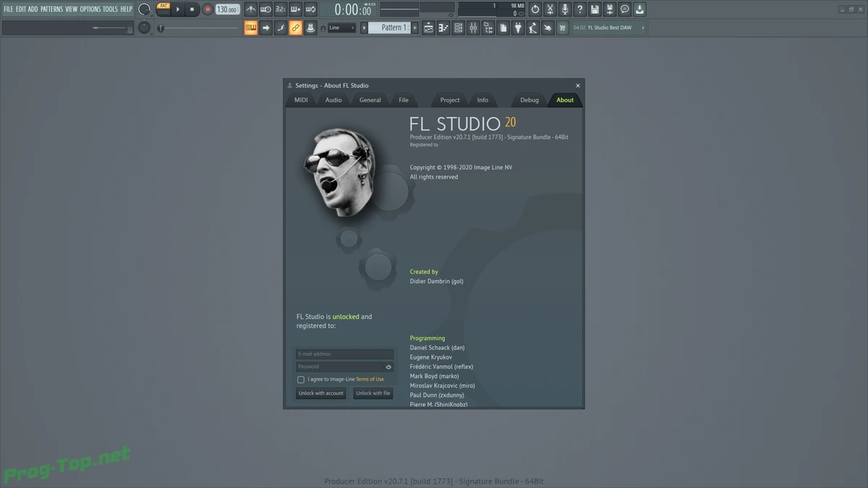868x488 pixels.
Task: Toggle auto-scrolling arrow icon
Action: (265, 27)
